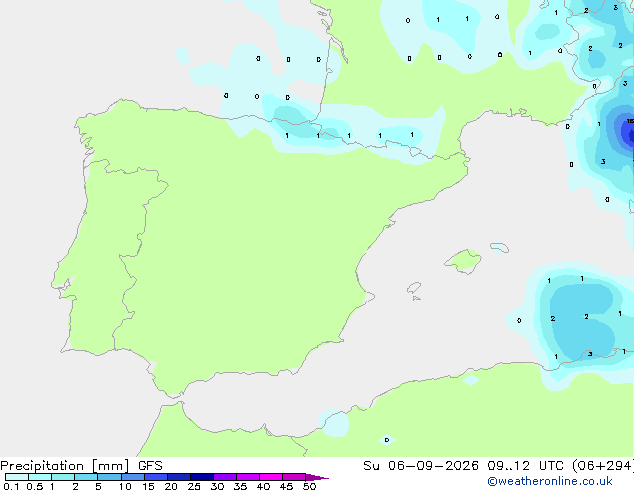Image resolution: width=634 pixels, height=490 pixels.
Task: Pick the 45–50 mm legend swatch
Action: point(294,477)
